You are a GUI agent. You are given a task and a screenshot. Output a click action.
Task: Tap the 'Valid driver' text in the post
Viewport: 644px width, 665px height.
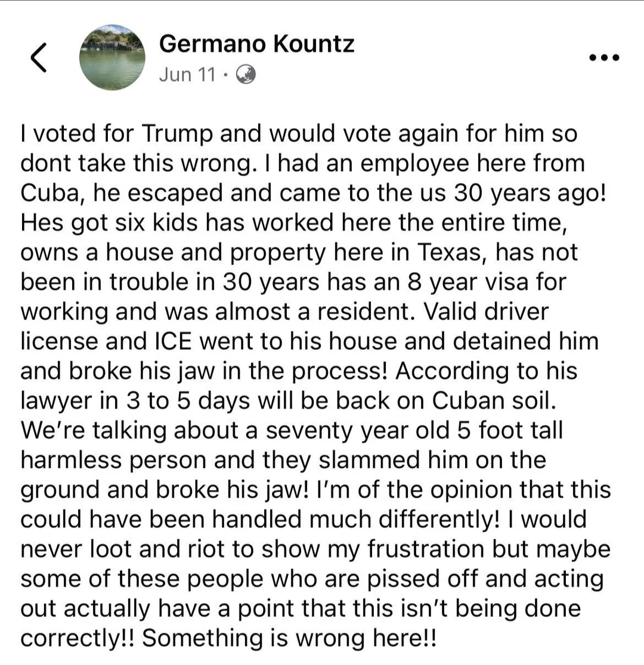486,312
